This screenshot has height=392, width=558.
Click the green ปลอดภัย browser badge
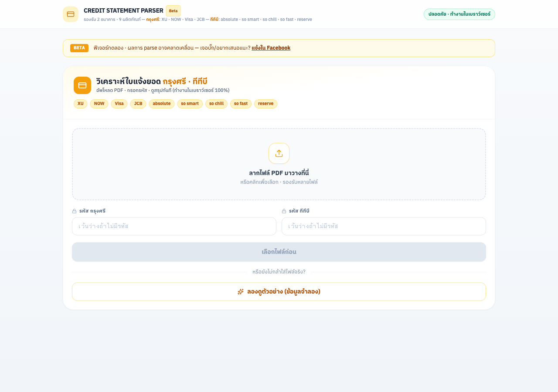coord(459,14)
